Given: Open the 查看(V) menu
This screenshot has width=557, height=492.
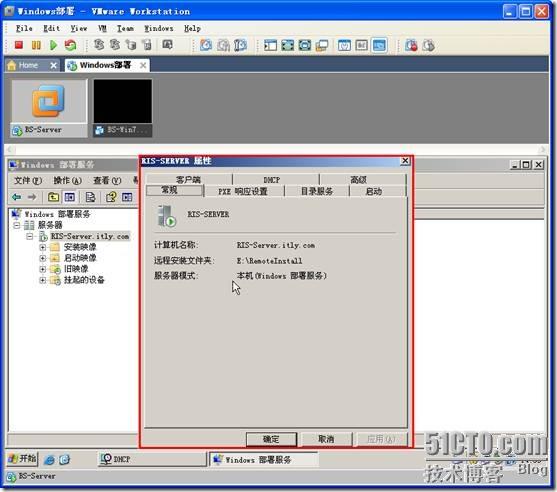Looking at the screenshot, I should pyautogui.click(x=107, y=180).
